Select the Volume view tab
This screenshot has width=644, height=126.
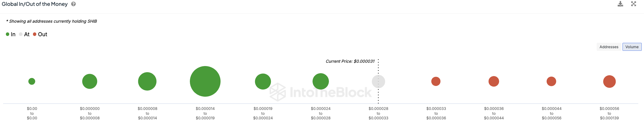(x=632, y=47)
